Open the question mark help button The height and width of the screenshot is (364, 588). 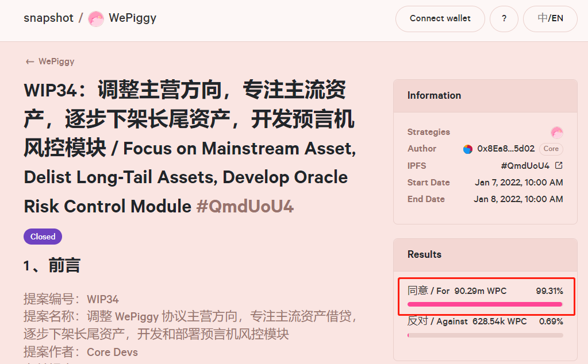(x=504, y=19)
